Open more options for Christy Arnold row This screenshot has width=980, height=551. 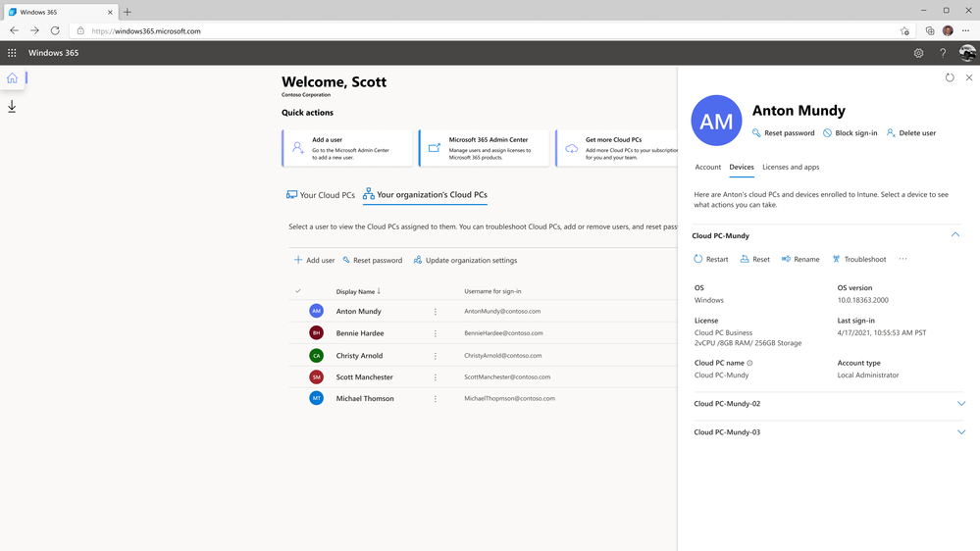point(435,356)
